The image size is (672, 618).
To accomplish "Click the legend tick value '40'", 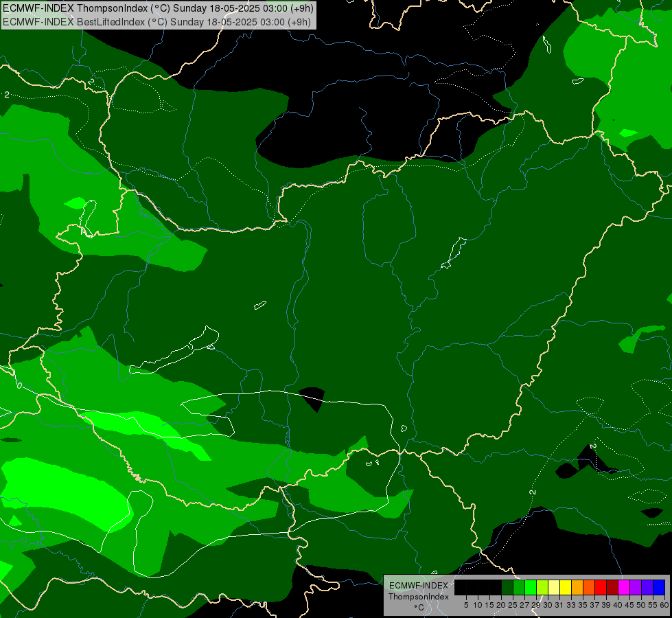I will [618, 605].
